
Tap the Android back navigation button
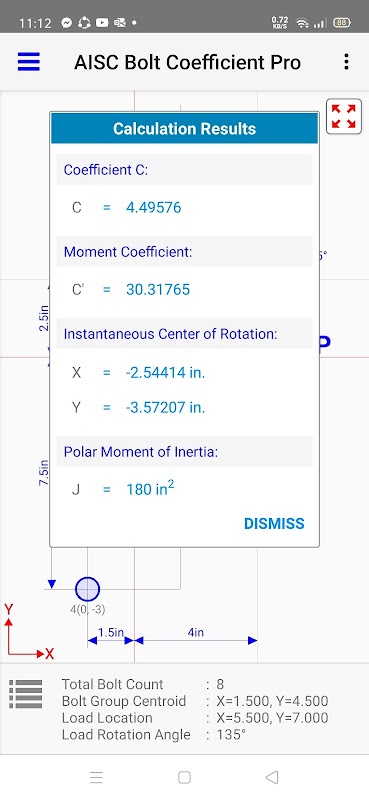(272, 777)
